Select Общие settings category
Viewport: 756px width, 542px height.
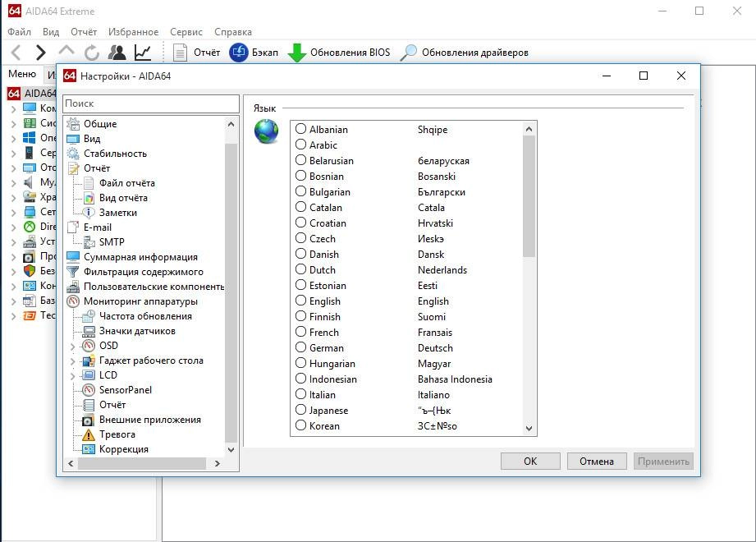click(x=100, y=124)
